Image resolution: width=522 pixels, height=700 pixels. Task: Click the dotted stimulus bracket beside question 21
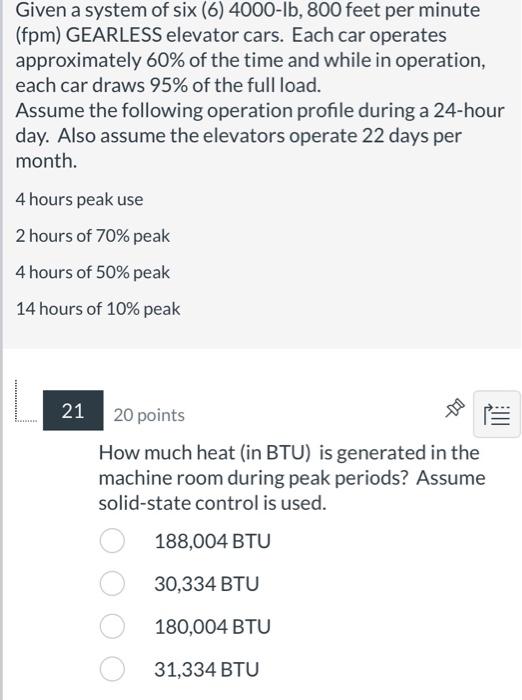tap(26, 401)
